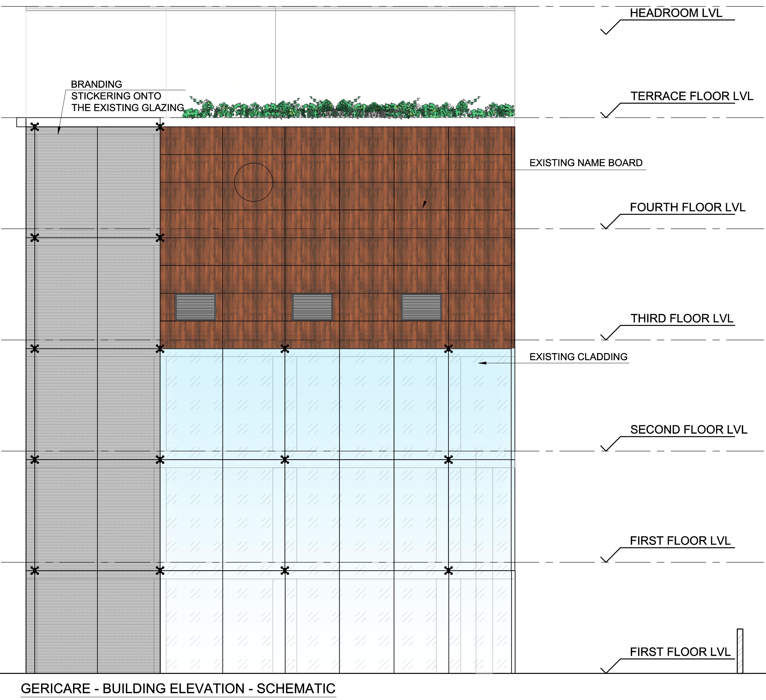Screen dimensions: 766x700
Task: Click the leftmost grey louver vent
Action: pyautogui.click(x=195, y=307)
